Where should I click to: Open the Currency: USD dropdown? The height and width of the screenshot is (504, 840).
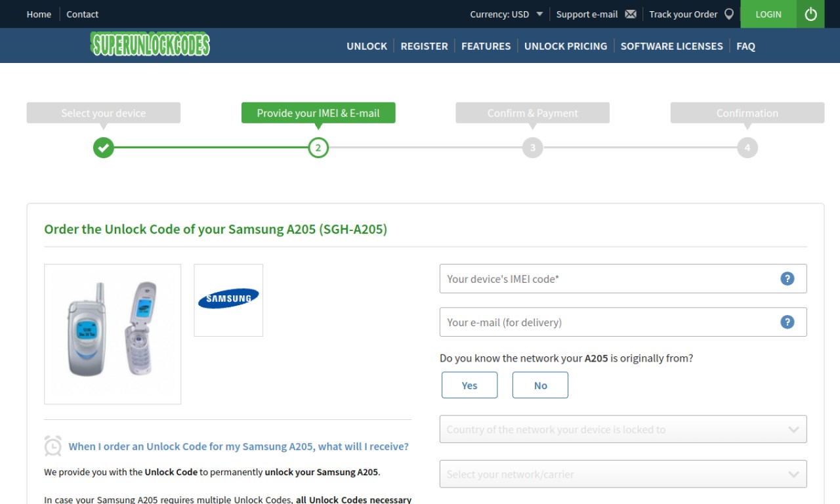(506, 14)
